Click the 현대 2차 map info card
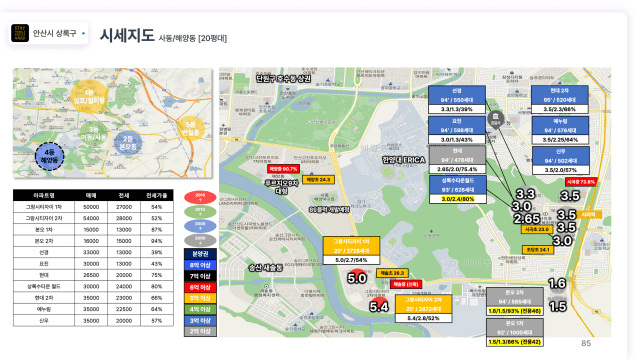Image resolution: width=640 pixels, height=360 pixels. pos(559,100)
